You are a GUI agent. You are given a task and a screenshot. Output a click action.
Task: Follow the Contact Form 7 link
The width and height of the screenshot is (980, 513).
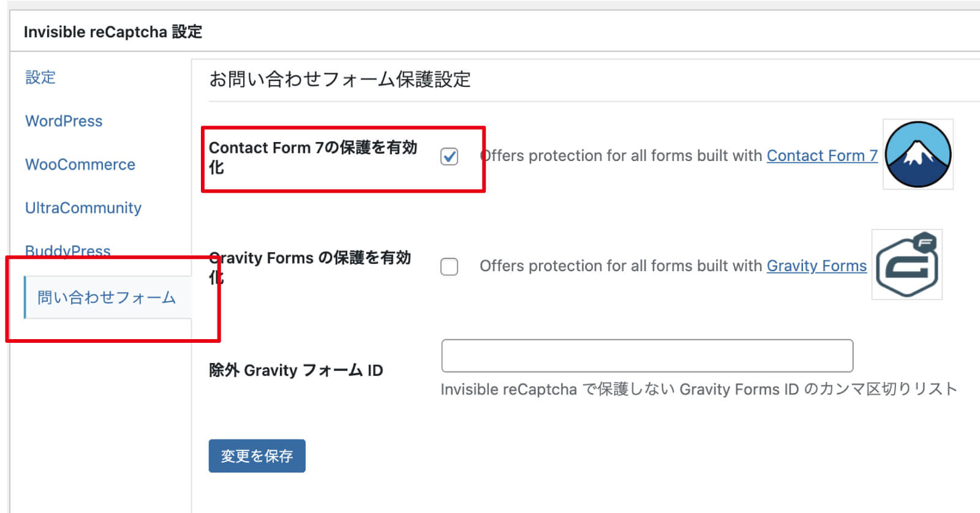click(821, 156)
